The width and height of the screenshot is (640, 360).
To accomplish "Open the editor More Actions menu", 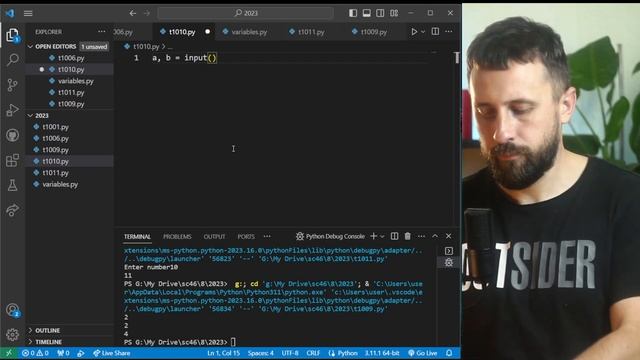I will (x=449, y=31).
